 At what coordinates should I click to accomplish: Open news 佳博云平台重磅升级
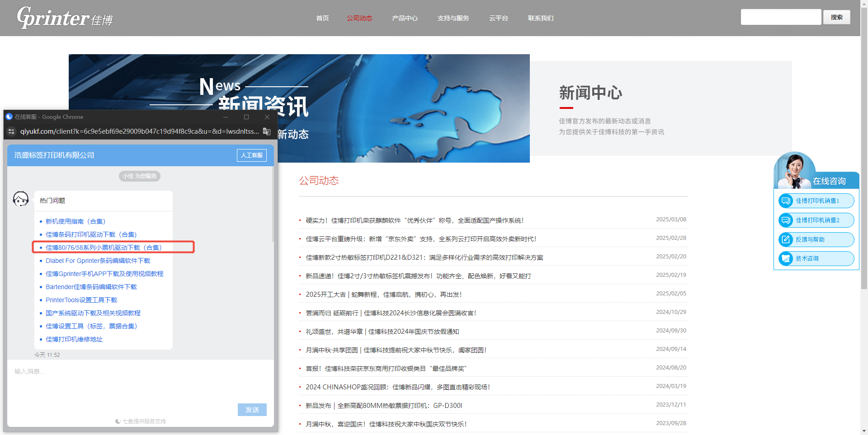421,239
